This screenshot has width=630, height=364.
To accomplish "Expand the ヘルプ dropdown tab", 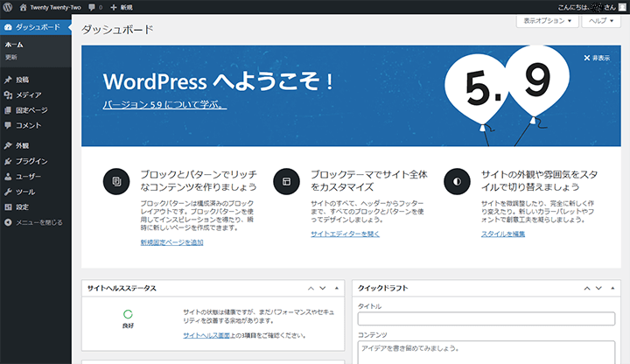I will [601, 19].
